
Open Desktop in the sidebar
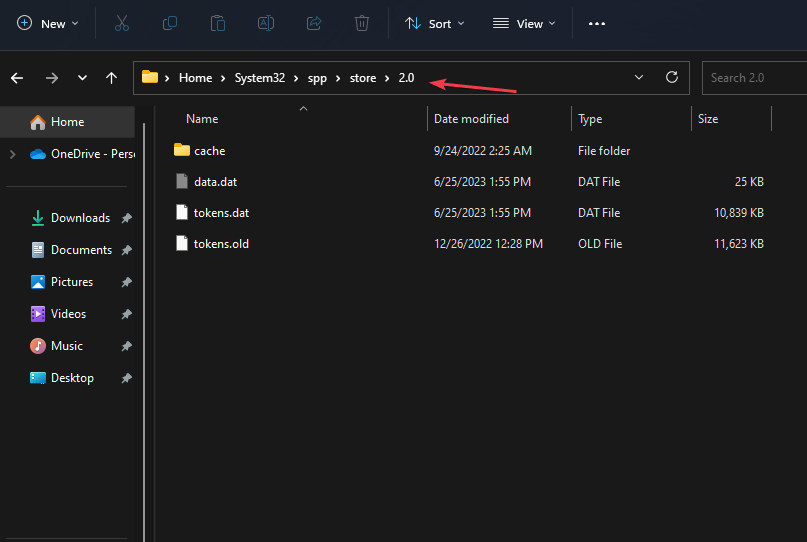(62, 378)
